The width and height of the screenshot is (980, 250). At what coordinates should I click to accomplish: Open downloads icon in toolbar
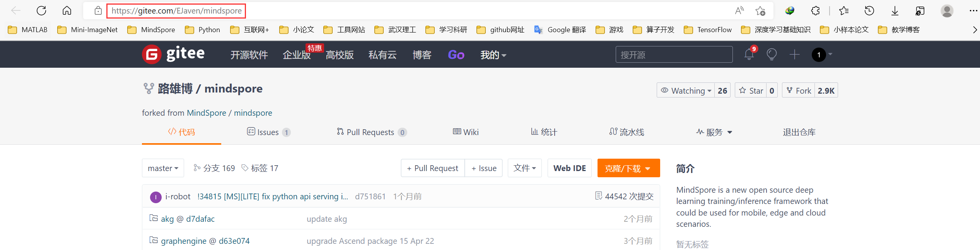click(895, 11)
